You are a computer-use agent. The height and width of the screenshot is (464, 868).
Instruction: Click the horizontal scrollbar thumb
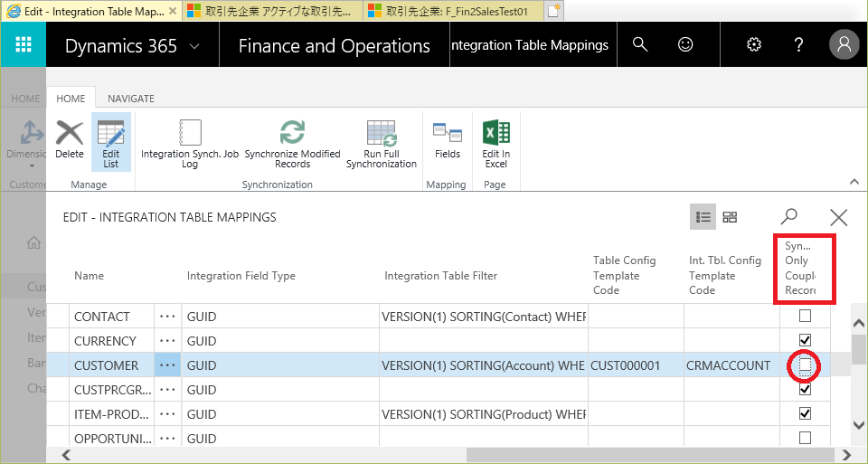(x=650, y=455)
